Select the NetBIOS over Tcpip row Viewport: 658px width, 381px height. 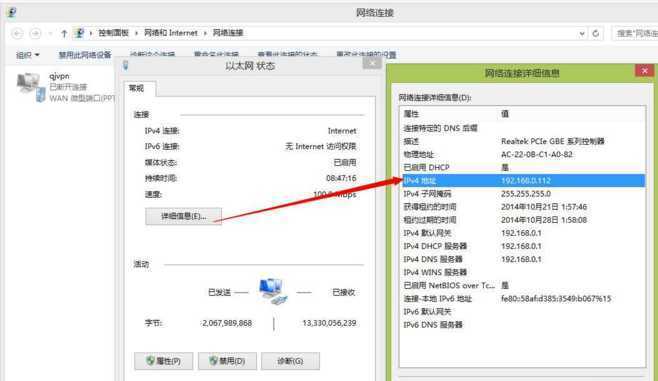coord(523,285)
